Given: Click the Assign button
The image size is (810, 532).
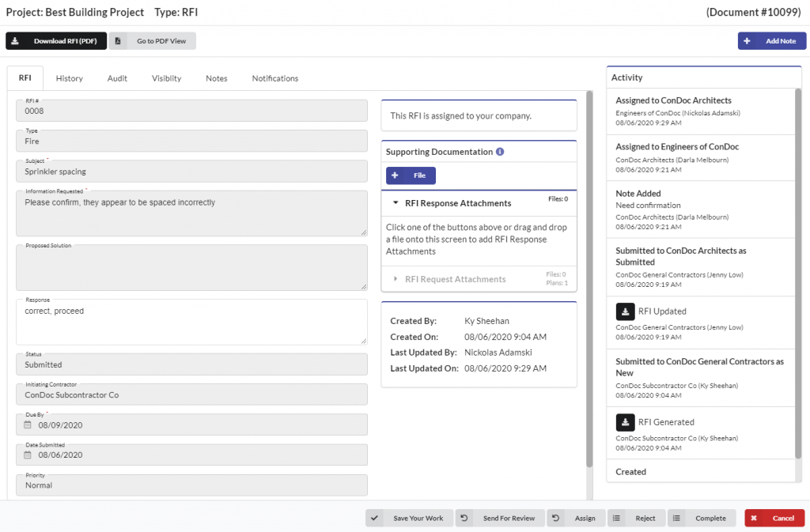Looking at the screenshot, I should click(x=576, y=518).
